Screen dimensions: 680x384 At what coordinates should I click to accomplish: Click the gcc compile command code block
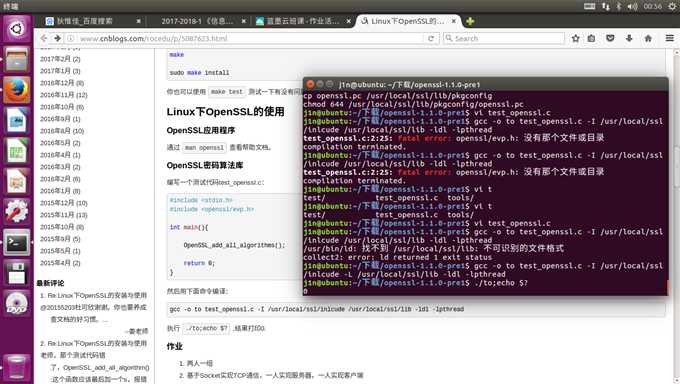416,309
